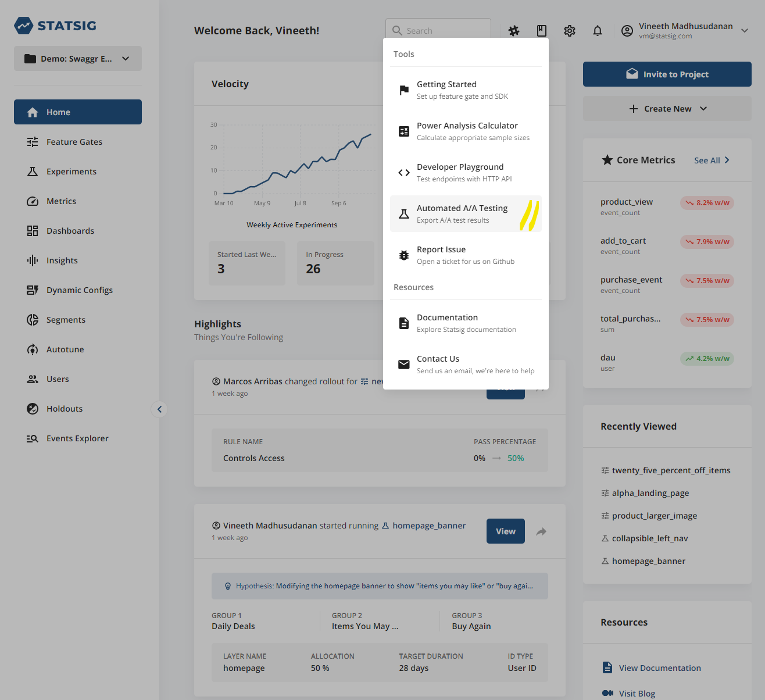Select Report Issue entry
Screen dimensions: 765x700
[x=466, y=255]
